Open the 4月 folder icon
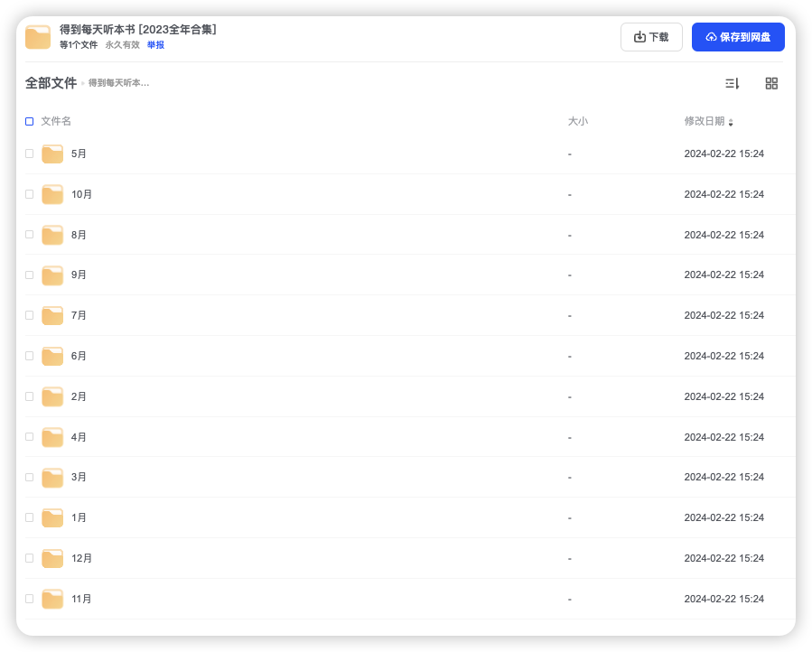The height and width of the screenshot is (652, 812). tap(52, 436)
